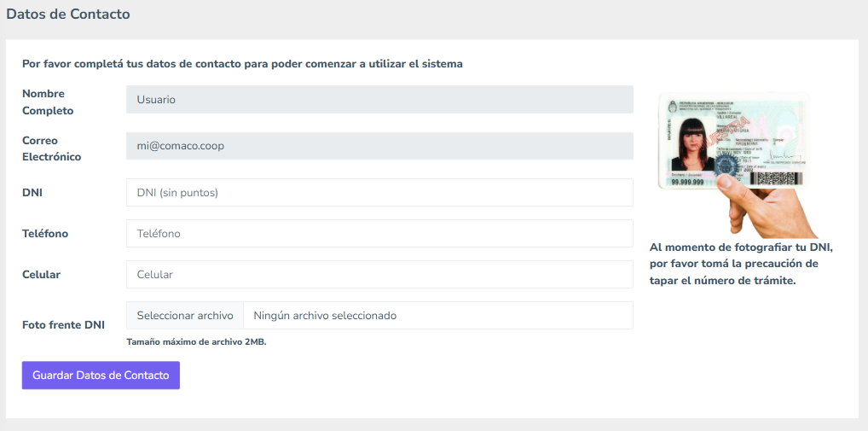
Task: Click the 'DNI' field label
Action: point(32,193)
